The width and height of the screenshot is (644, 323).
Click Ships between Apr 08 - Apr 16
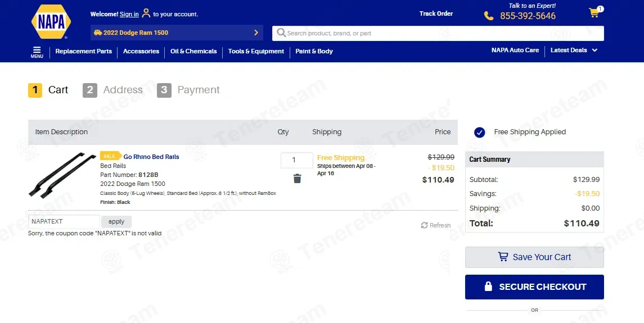pos(346,170)
